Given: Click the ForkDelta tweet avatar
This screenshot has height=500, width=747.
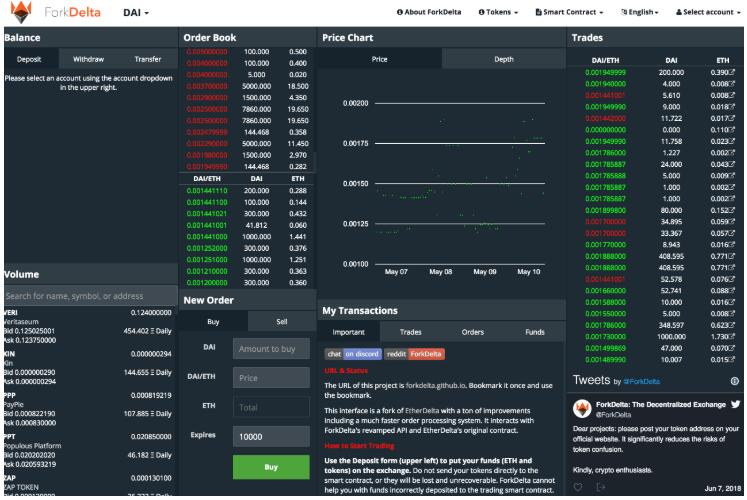Looking at the screenshot, I should point(582,409).
